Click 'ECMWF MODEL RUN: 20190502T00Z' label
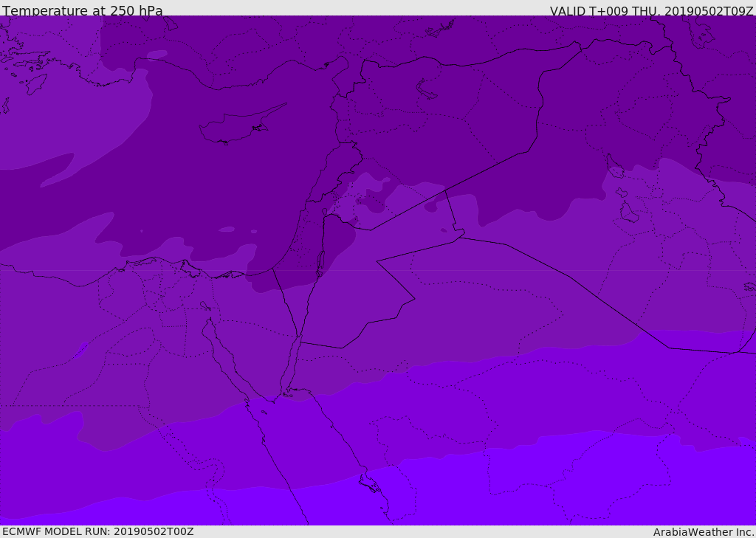756x538 pixels. [x=98, y=531]
